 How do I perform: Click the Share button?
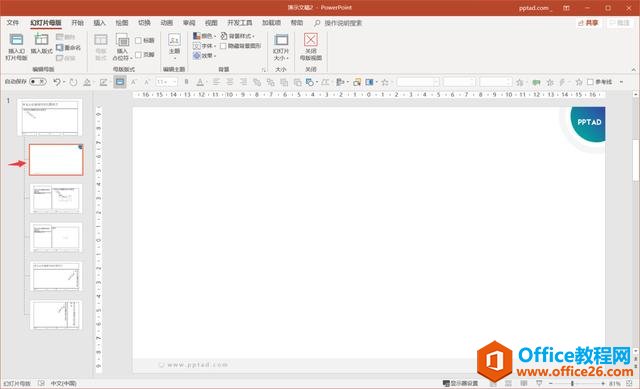point(588,23)
